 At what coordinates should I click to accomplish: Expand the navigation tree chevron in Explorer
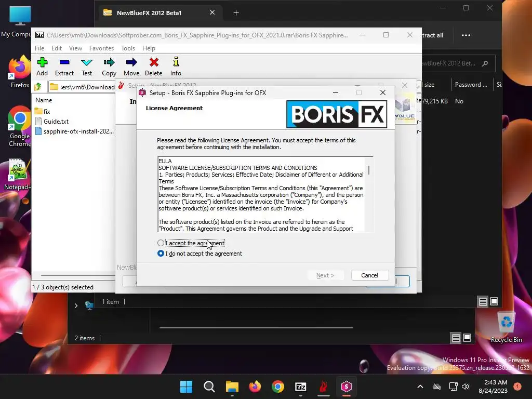click(76, 305)
